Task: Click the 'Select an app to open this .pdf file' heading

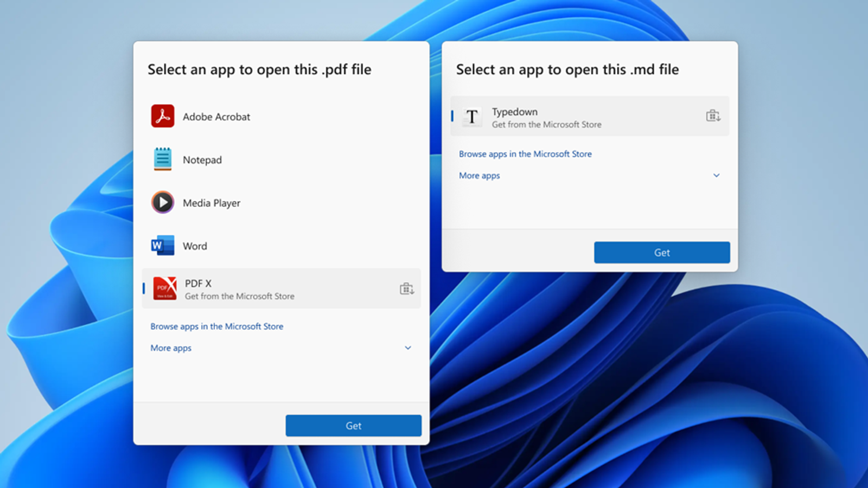Action: click(259, 69)
